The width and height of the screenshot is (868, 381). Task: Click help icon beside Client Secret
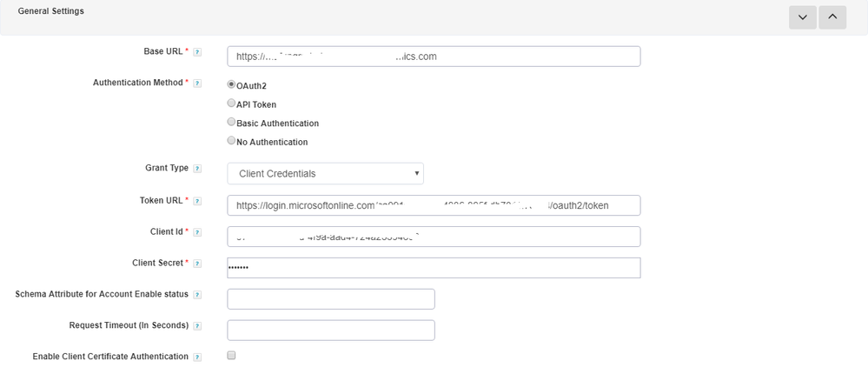pos(197,264)
